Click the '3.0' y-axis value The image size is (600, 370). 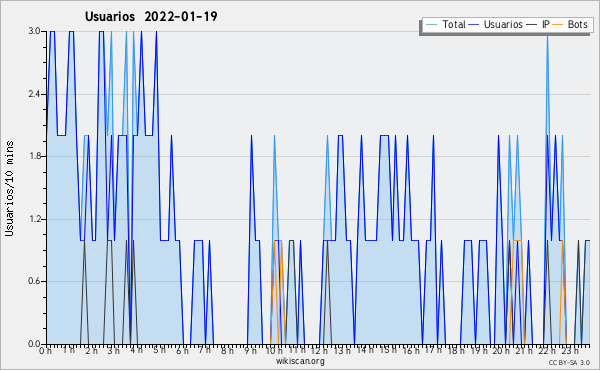(x=34, y=31)
